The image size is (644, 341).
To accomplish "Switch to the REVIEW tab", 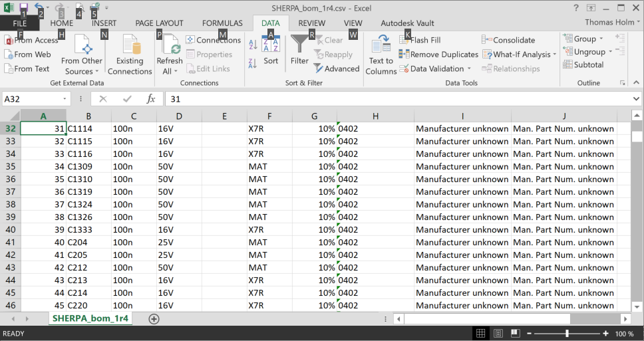I will pos(312,23).
